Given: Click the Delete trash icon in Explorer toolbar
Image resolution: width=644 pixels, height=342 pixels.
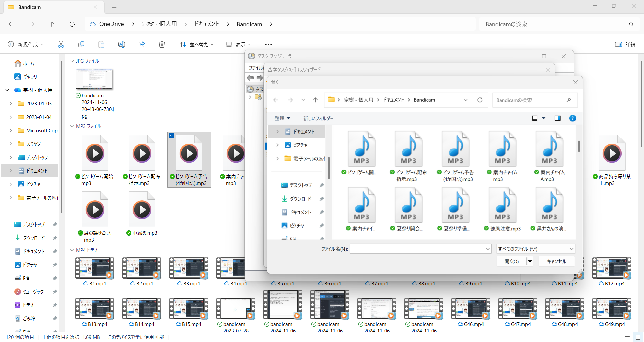Looking at the screenshot, I should (x=162, y=44).
